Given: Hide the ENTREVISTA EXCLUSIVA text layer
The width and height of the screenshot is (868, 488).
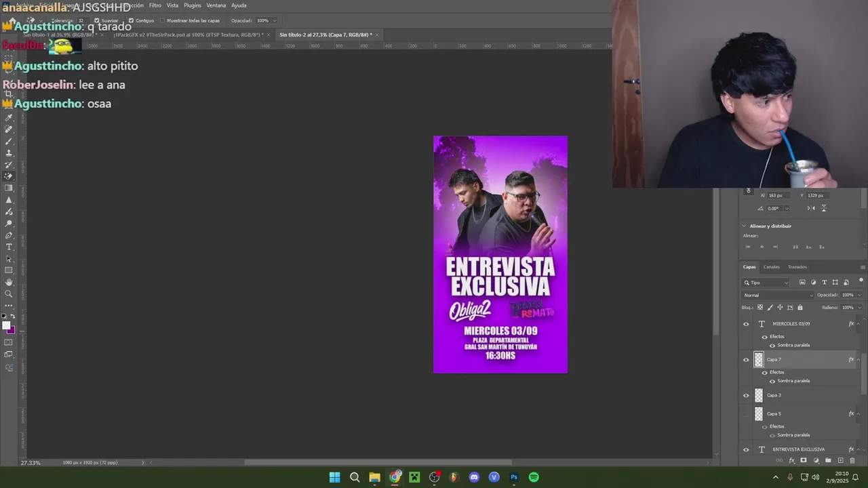Looking at the screenshot, I should 746,449.
